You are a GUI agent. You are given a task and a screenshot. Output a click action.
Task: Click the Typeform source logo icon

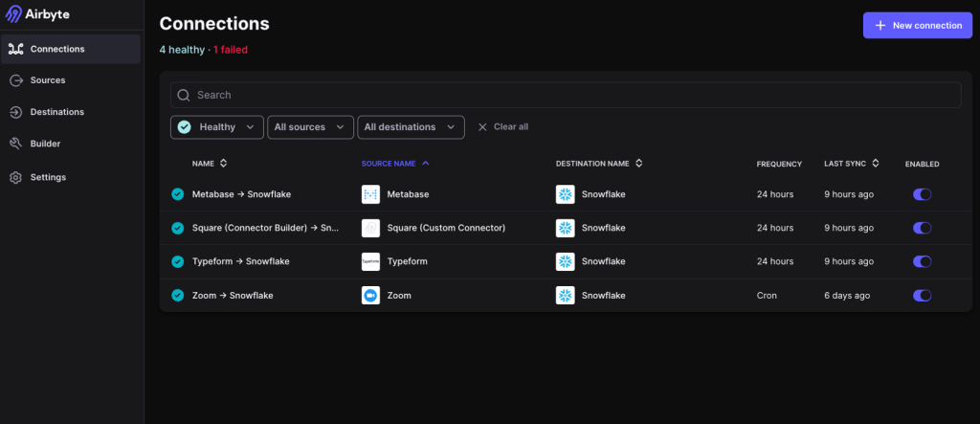(370, 261)
